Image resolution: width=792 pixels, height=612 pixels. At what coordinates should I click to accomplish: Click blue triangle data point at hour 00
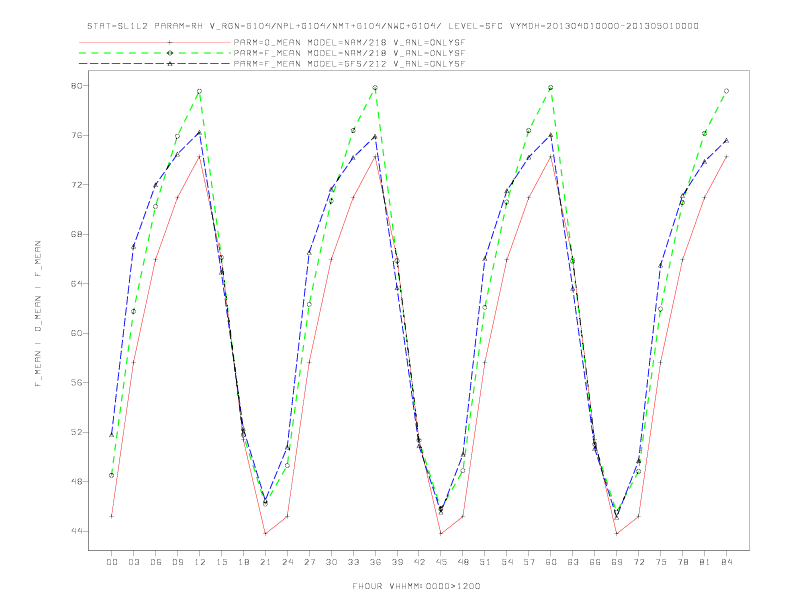(112, 434)
